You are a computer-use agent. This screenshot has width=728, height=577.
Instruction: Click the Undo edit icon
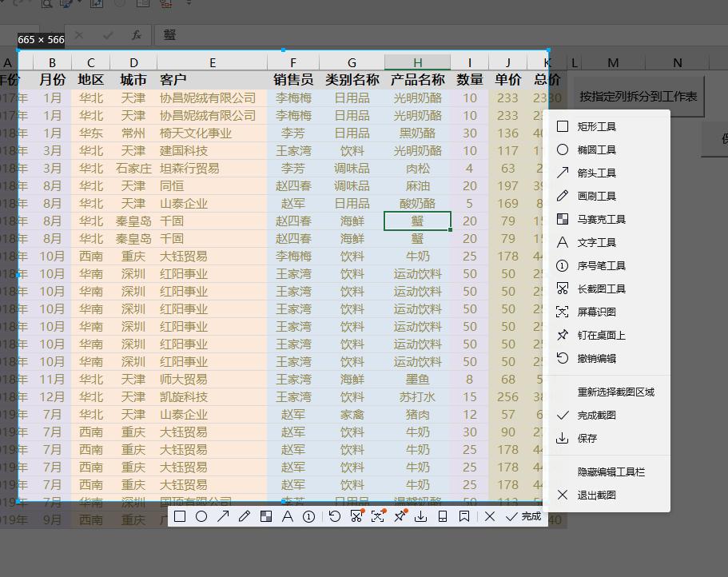click(335, 517)
